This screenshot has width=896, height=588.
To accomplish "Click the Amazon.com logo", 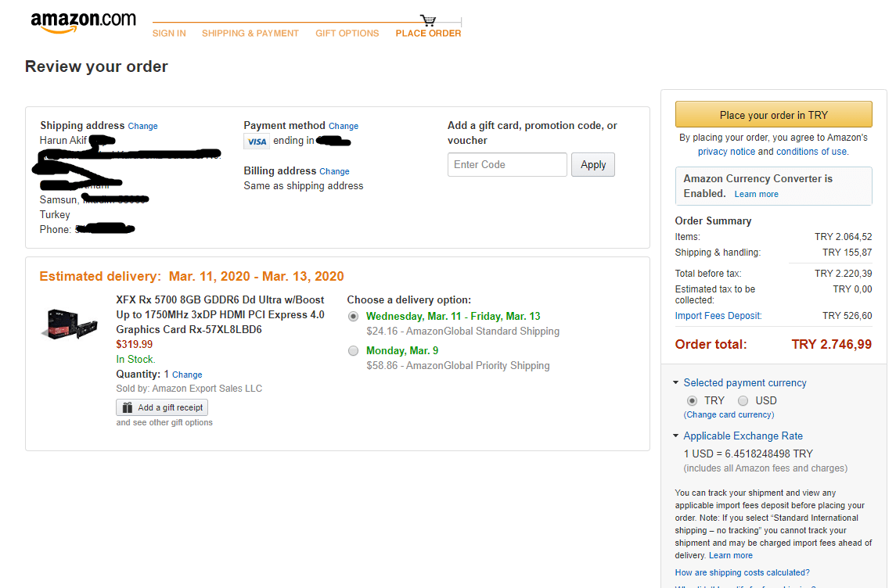I will (83, 23).
